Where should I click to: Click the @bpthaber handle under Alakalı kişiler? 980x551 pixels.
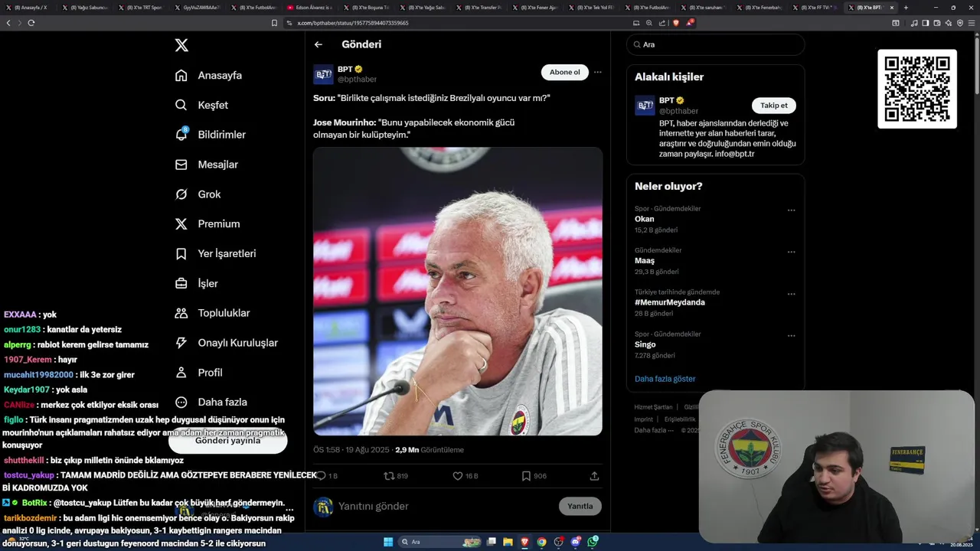click(678, 111)
